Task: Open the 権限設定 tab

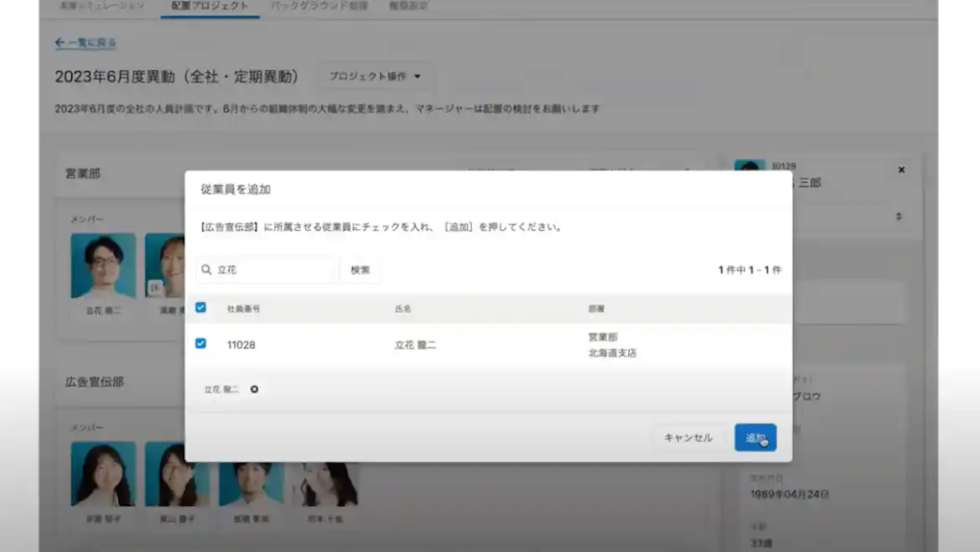Action: point(408,6)
